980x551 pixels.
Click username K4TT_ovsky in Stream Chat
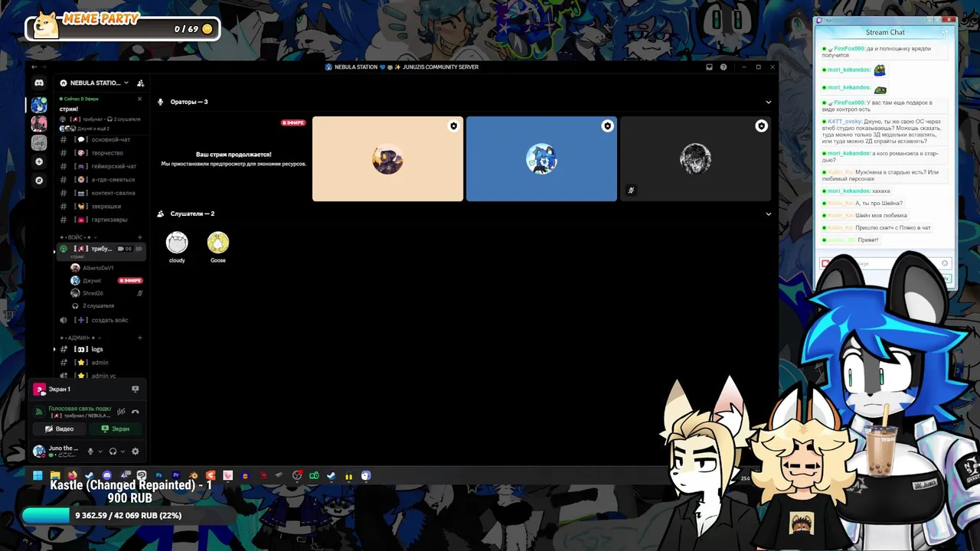click(844, 121)
